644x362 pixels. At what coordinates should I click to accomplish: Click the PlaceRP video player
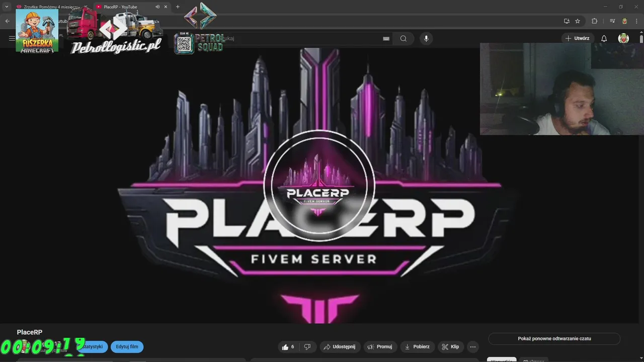[x=319, y=186]
